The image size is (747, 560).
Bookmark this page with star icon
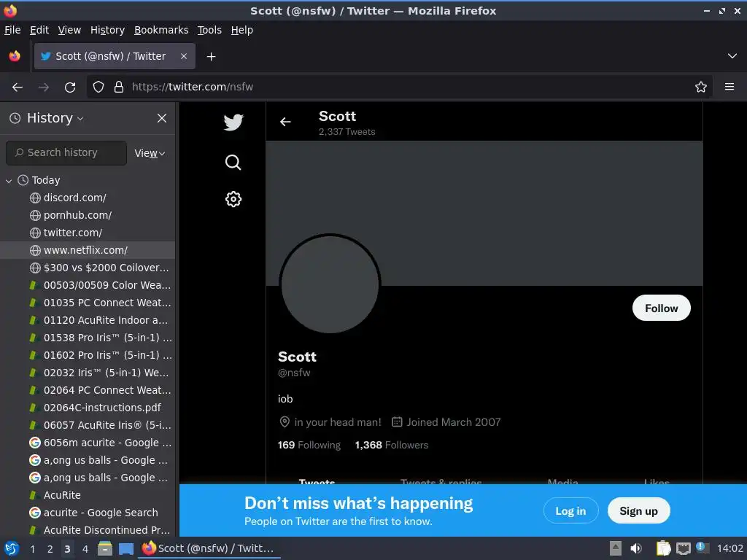[x=700, y=87]
